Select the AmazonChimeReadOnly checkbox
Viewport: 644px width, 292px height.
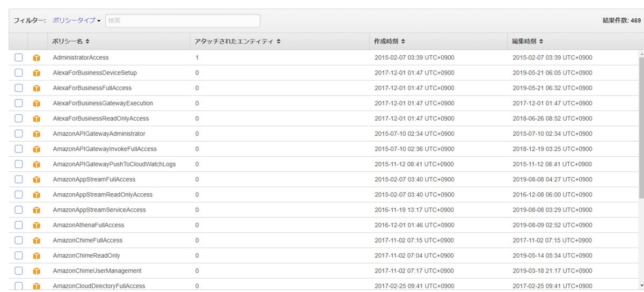(x=19, y=255)
